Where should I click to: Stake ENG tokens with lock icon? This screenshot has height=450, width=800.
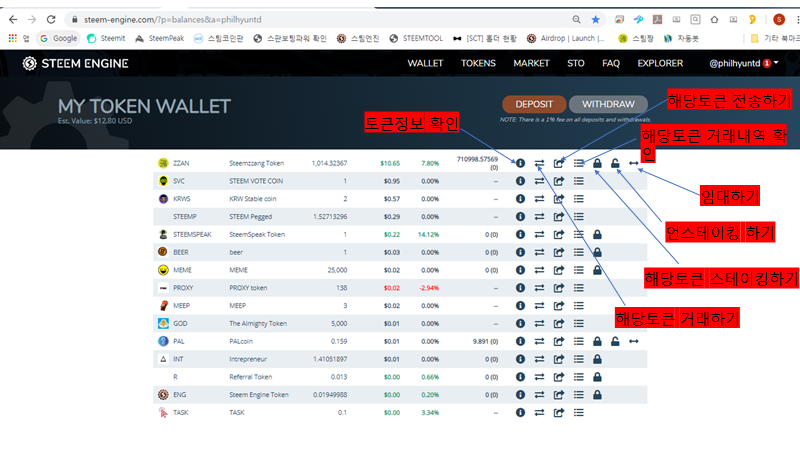597,395
